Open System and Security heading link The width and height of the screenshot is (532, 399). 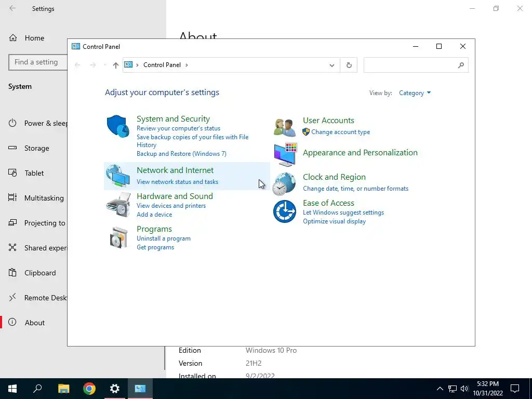tap(173, 119)
